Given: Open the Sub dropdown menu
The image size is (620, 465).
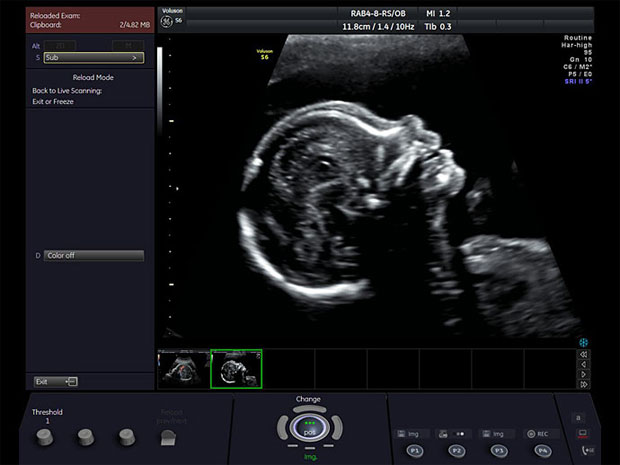Looking at the screenshot, I should [x=94, y=58].
